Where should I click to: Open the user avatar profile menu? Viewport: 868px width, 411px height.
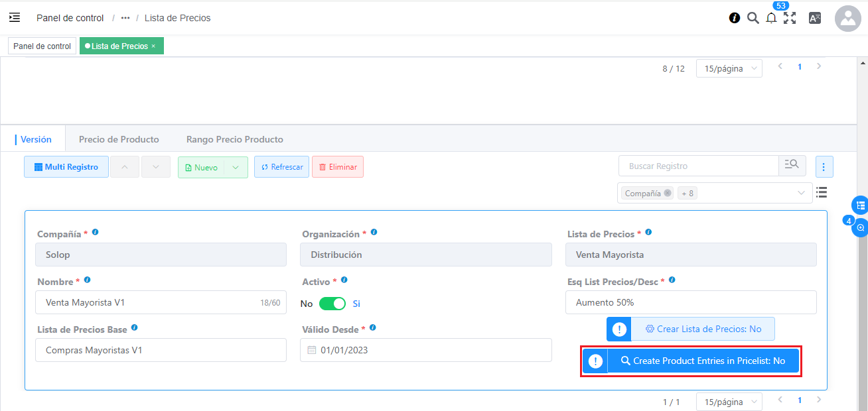click(x=847, y=19)
